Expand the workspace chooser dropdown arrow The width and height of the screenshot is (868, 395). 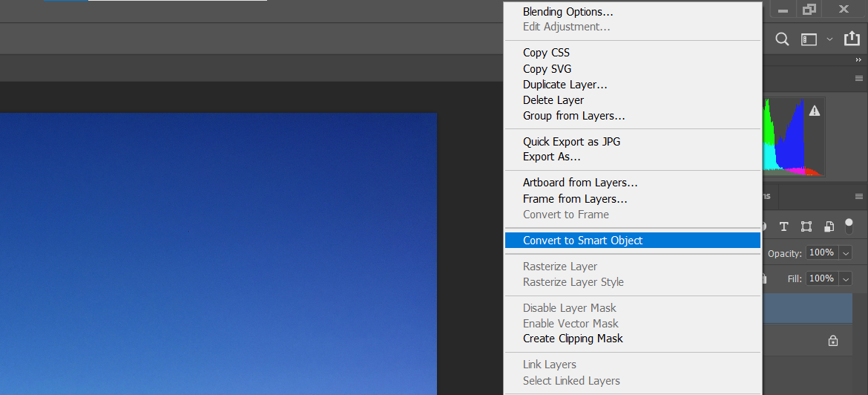coord(829,39)
